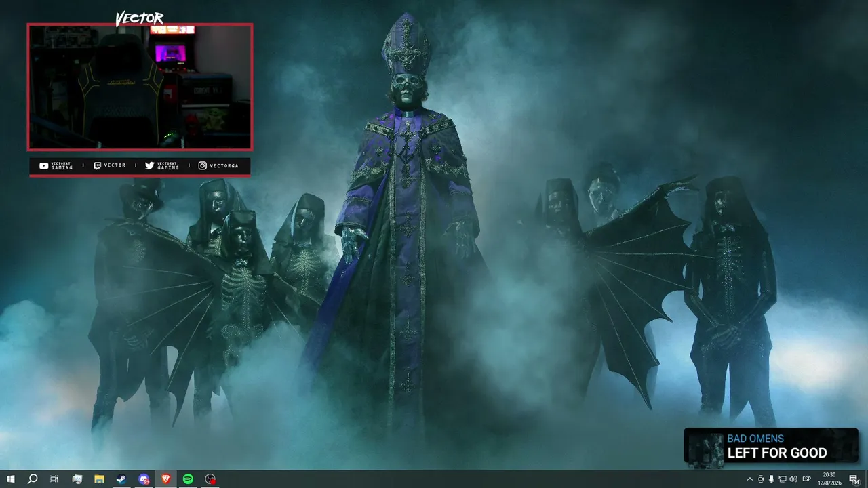Open Steam from the taskbar
The image size is (868, 488).
[121, 479]
